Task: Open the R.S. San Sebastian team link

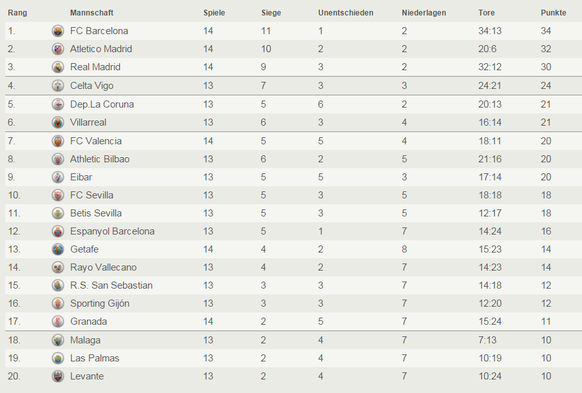Action: pyautogui.click(x=111, y=285)
